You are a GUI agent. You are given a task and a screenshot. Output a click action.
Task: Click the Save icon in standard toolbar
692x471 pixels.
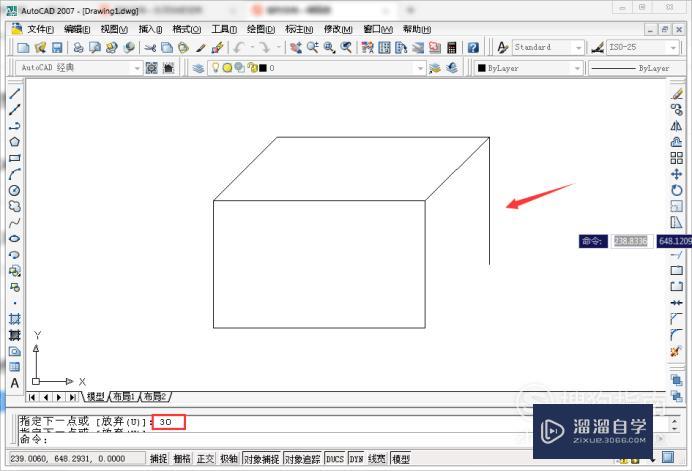[x=57, y=47]
